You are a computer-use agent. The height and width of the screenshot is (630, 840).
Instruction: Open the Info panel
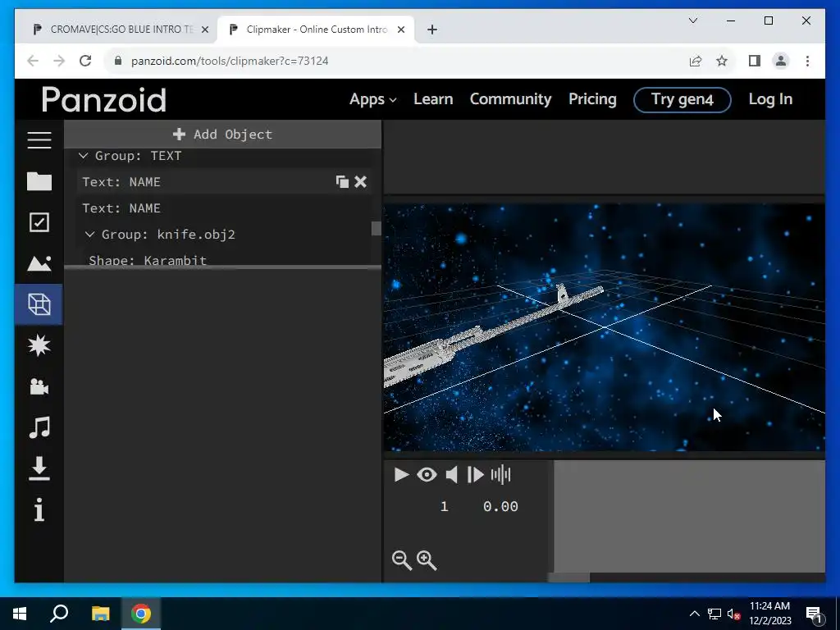coord(39,509)
